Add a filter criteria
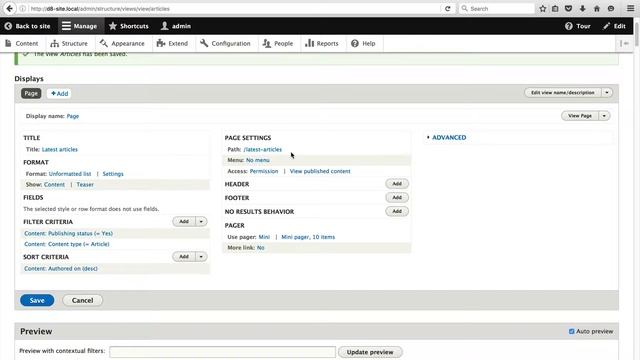The height and width of the screenshot is (360, 640). [x=184, y=222]
